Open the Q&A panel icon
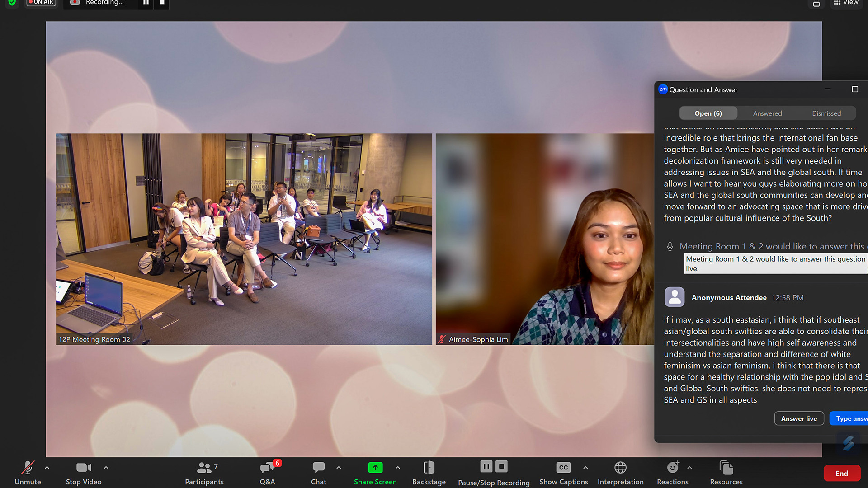 pyautogui.click(x=267, y=468)
